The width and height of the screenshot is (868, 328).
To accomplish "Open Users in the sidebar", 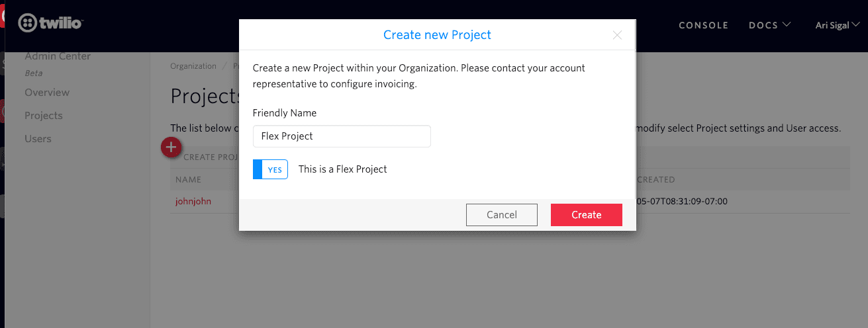I will 38,139.
